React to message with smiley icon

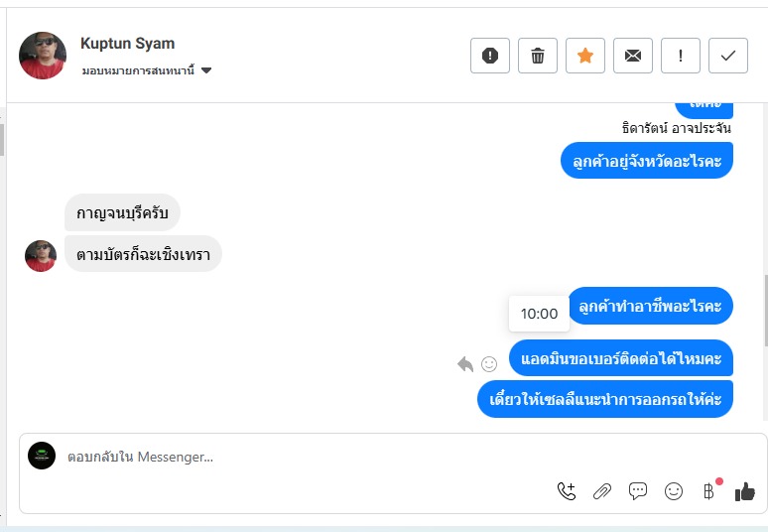pos(489,364)
